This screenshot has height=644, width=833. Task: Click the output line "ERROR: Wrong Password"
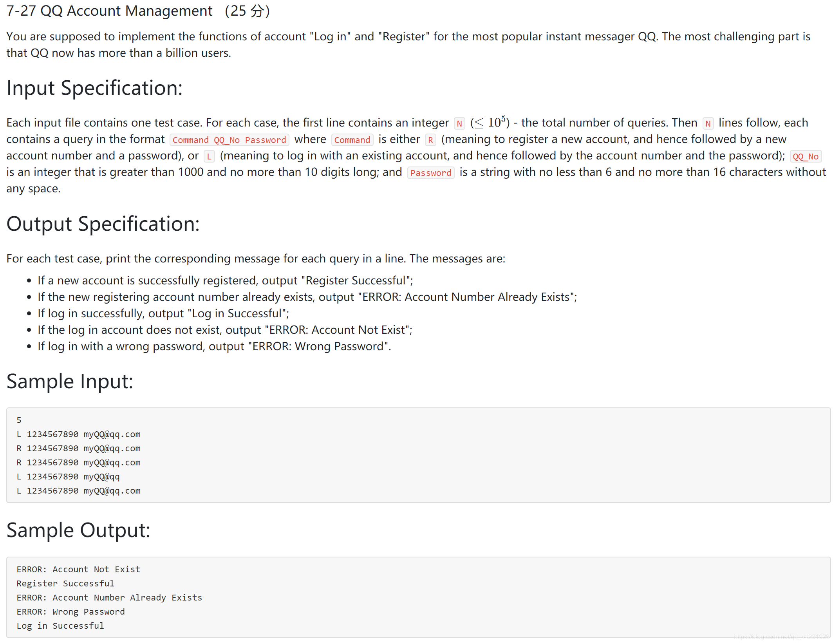[70, 611]
